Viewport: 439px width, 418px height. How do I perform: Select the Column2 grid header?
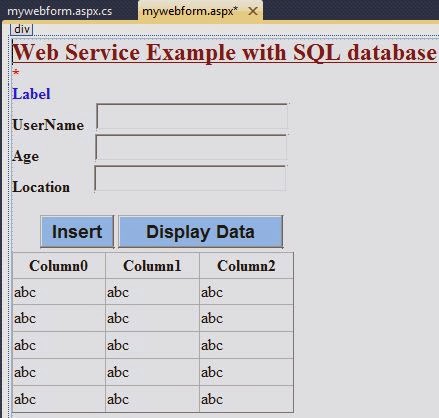246,266
